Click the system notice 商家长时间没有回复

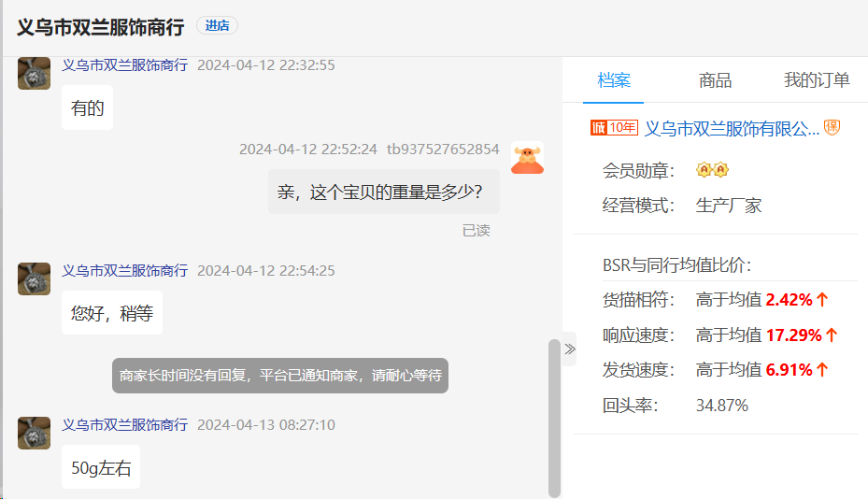(x=280, y=376)
